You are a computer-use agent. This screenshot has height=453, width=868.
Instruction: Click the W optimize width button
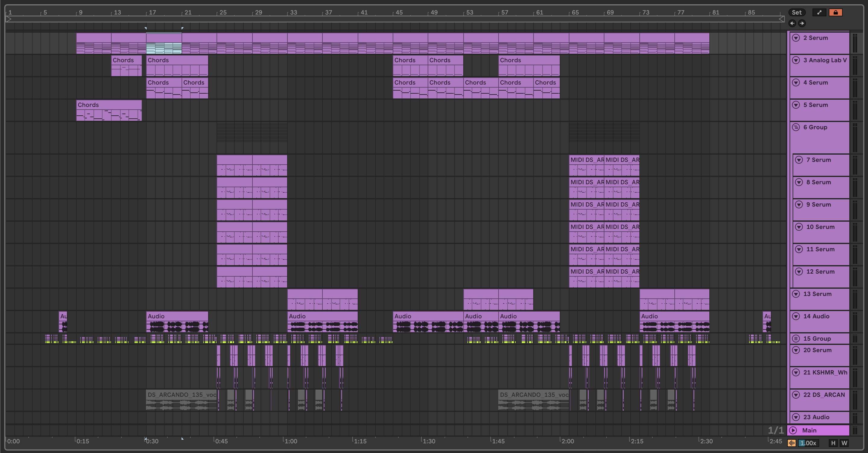pyautogui.click(x=844, y=443)
